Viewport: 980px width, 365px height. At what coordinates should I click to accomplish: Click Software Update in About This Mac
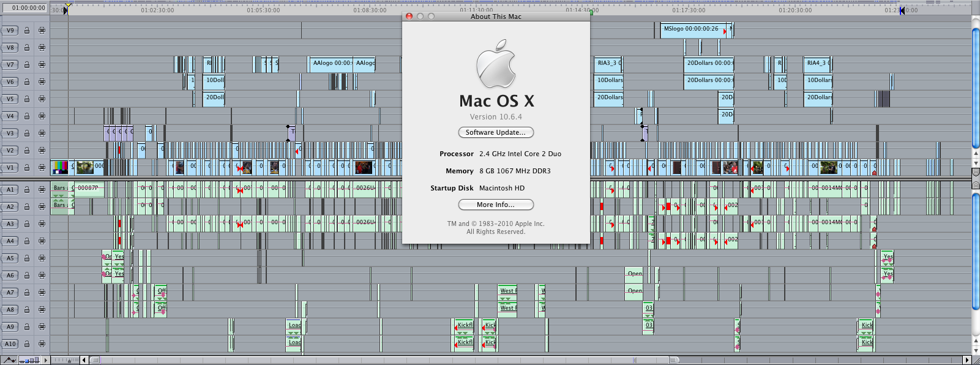(496, 132)
